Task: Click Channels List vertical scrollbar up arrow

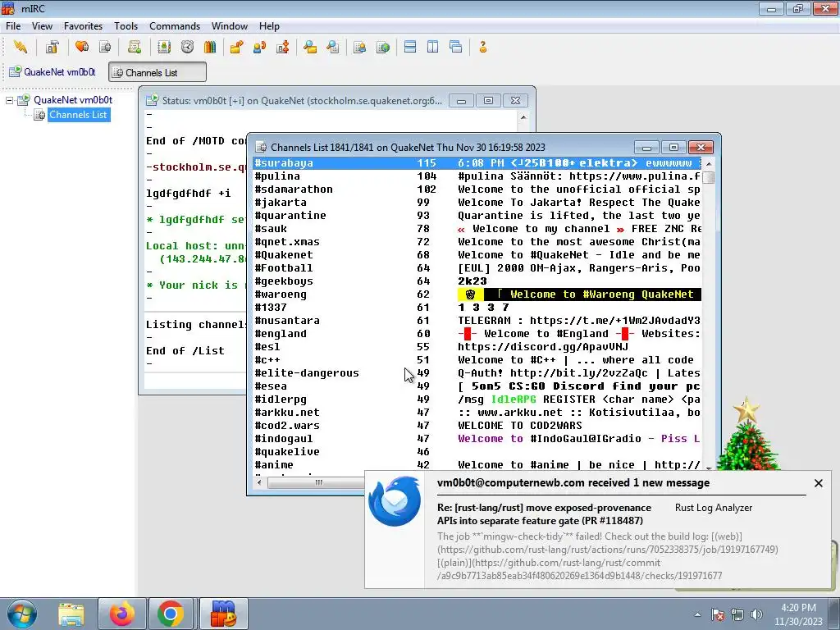Action: (x=709, y=163)
